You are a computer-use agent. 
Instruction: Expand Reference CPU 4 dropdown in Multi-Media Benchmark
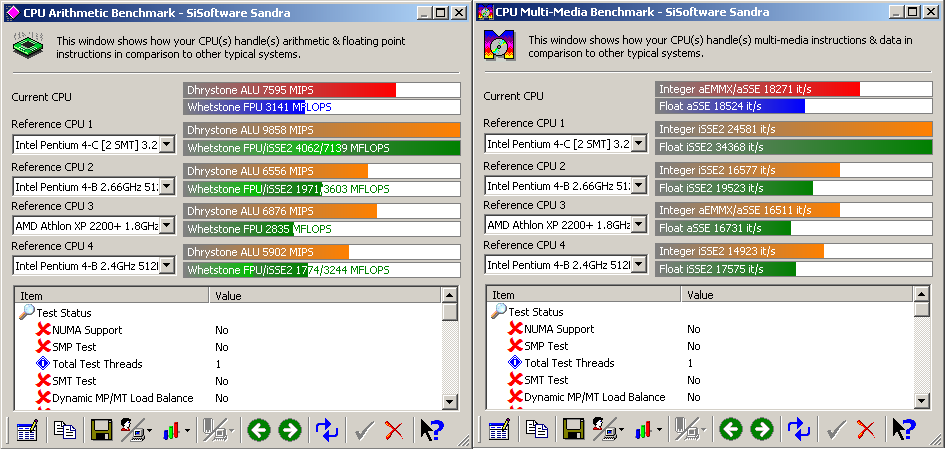[x=638, y=265]
